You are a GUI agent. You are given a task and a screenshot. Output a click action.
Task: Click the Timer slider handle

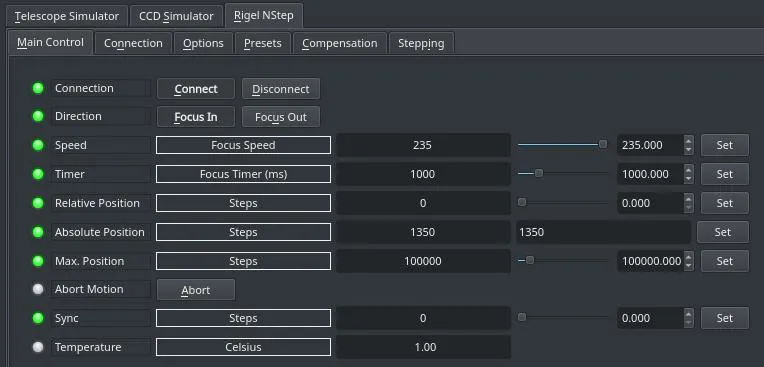pos(538,173)
